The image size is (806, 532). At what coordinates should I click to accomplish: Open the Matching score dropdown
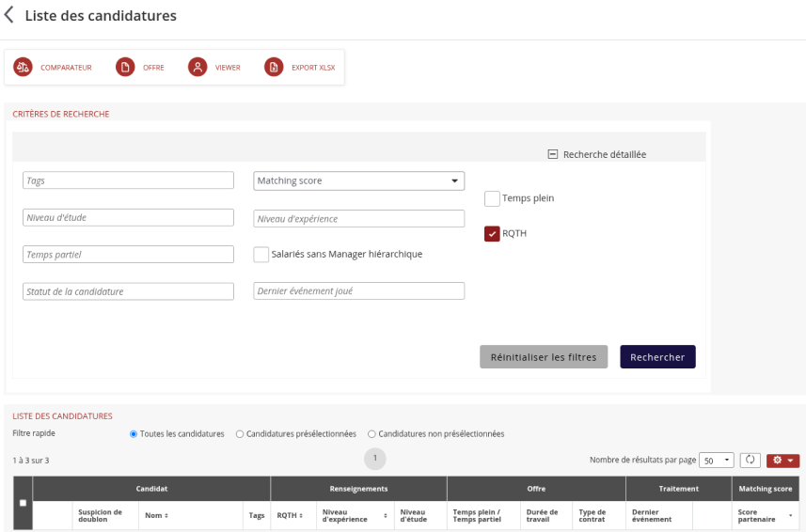pyautogui.click(x=359, y=180)
